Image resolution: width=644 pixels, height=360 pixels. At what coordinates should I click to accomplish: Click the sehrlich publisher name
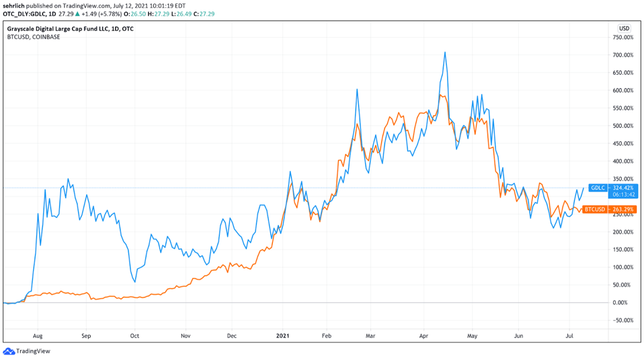pos(13,6)
